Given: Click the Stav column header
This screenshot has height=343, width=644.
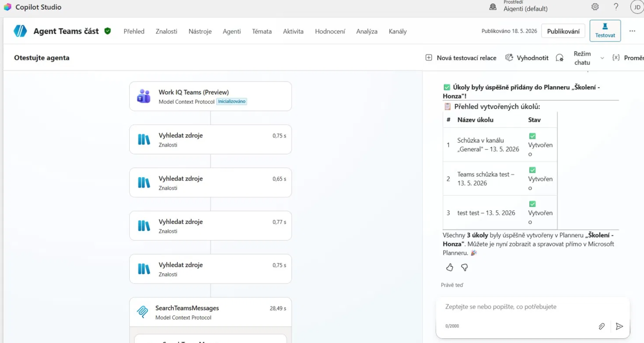Looking at the screenshot, I should tap(534, 120).
